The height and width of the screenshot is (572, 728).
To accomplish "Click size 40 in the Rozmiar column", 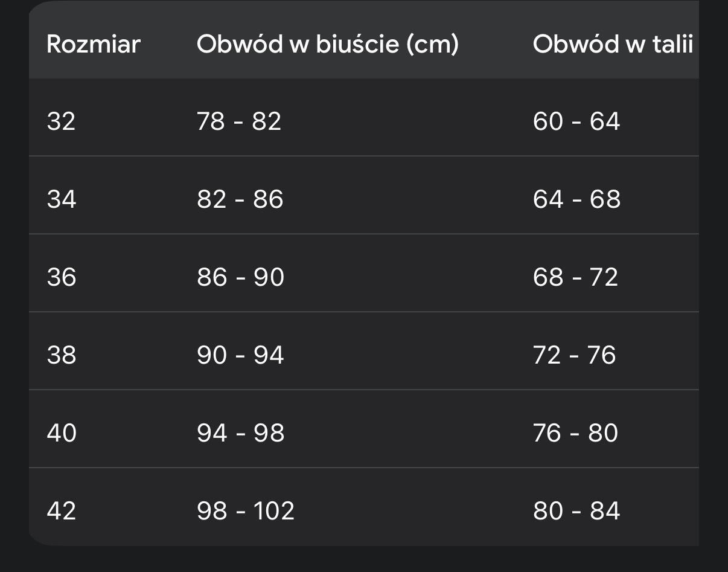I will (x=62, y=433).
